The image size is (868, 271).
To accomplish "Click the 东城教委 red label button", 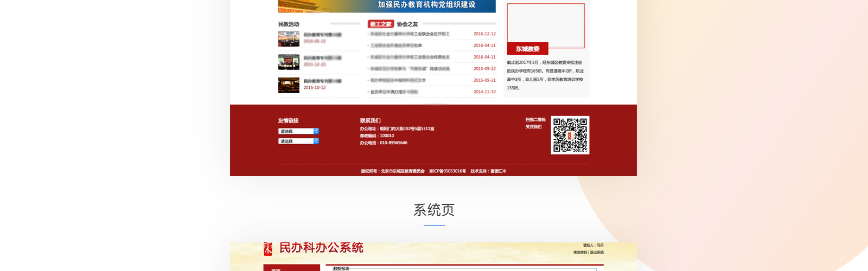I will [x=527, y=49].
